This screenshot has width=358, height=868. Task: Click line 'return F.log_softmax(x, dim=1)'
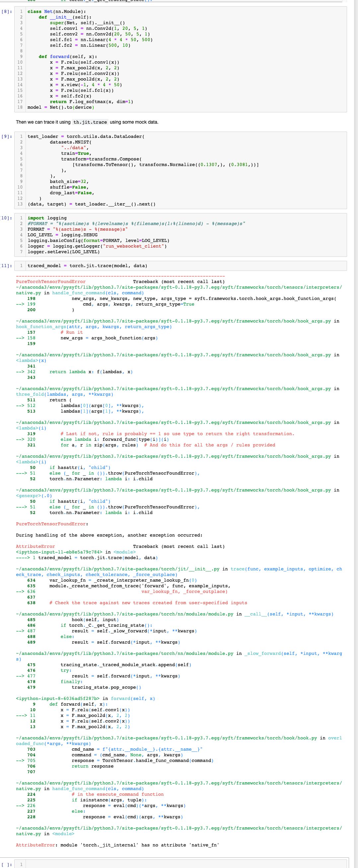coord(92,101)
